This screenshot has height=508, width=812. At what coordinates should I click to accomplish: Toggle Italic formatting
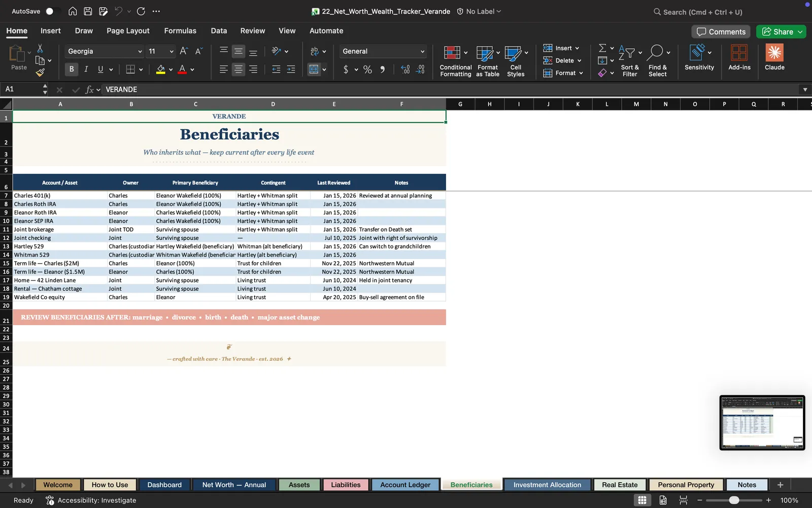(x=86, y=69)
